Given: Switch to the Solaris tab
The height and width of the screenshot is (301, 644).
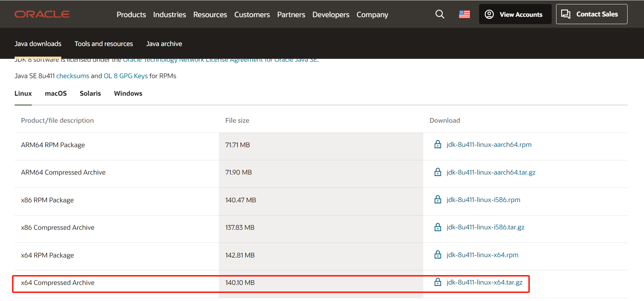Looking at the screenshot, I should (90, 94).
